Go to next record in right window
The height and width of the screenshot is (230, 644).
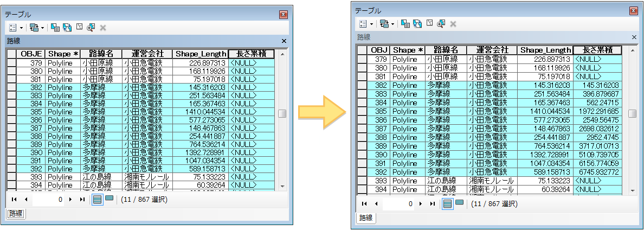click(421, 204)
